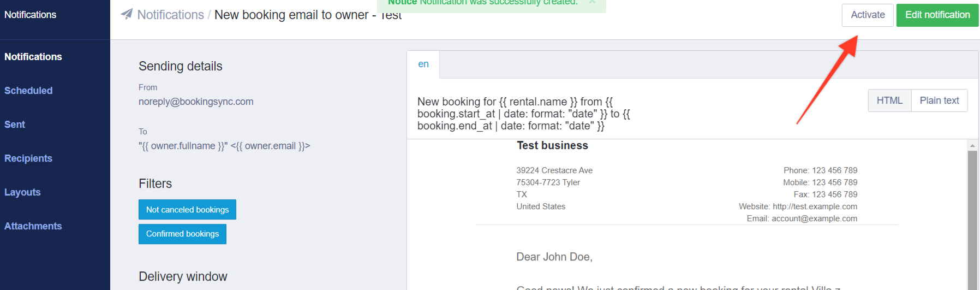Open the Notifications sidebar item above Scheduled
The width and height of the screenshot is (980, 290).
[x=33, y=57]
